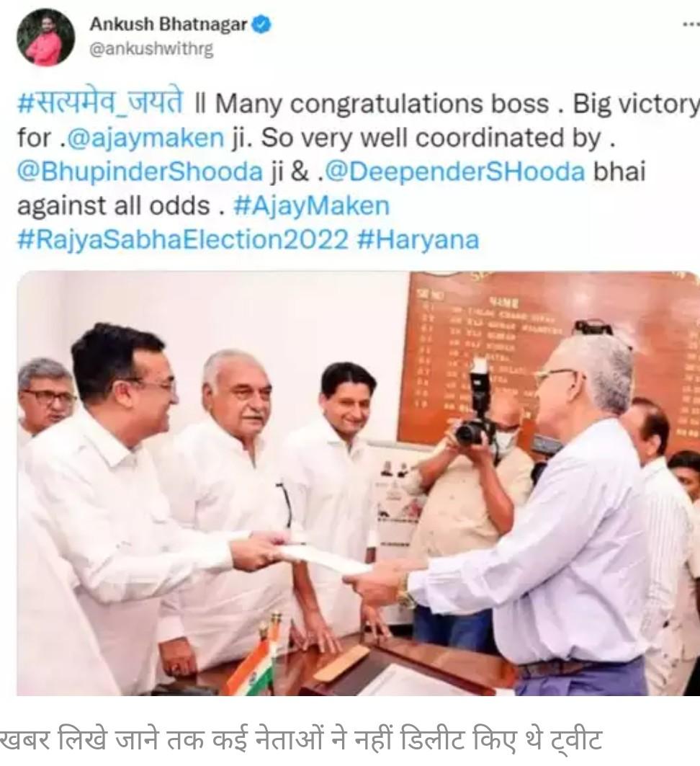Viewport: 700px width, 766px height.
Task: Click the tweet text 'Many congratulations boss'
Action: point(382,104)
